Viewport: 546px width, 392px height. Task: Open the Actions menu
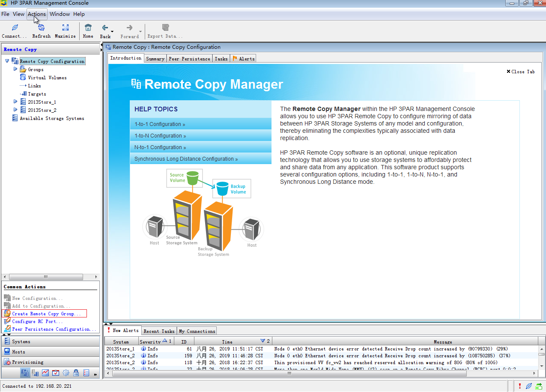pyautogui.click(x=36, y=14)
